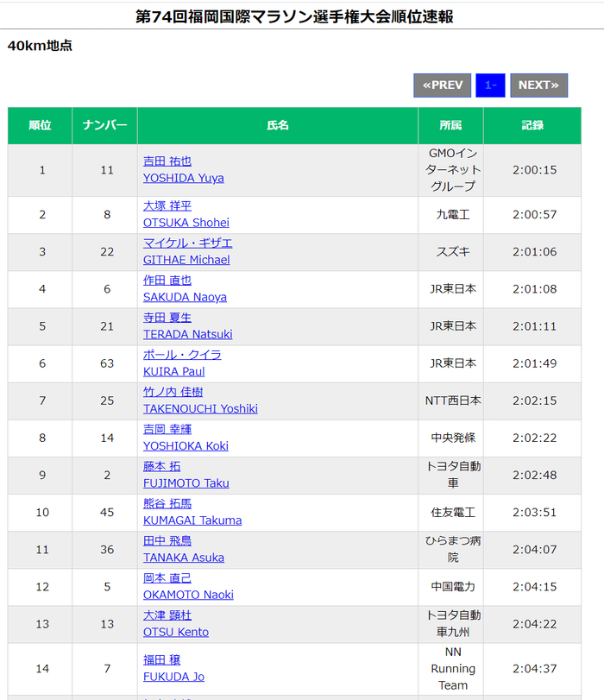Click FUJIMOTO Taku name link
This screenshot has width=604, height=700.
coord(186,482)
